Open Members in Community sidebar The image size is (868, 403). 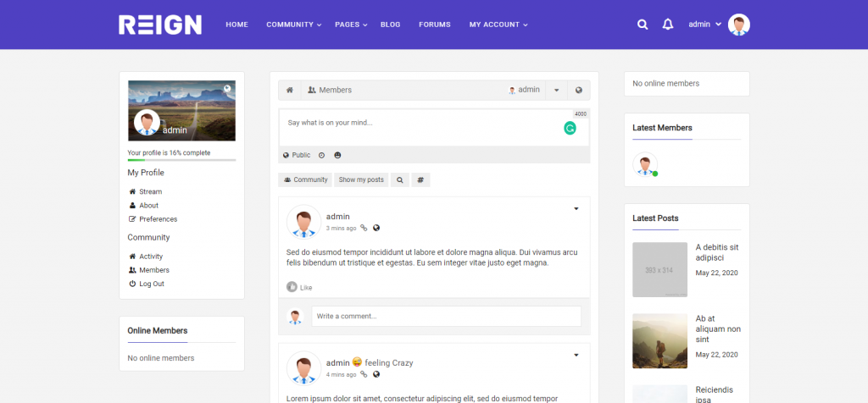149,270
